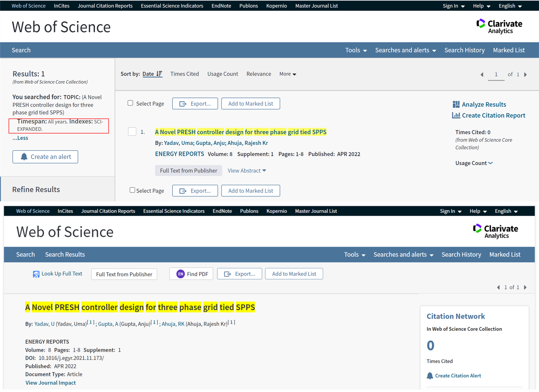The image size is (539, 392).
Task: Click Find PDF button
Action: point(191,274)
